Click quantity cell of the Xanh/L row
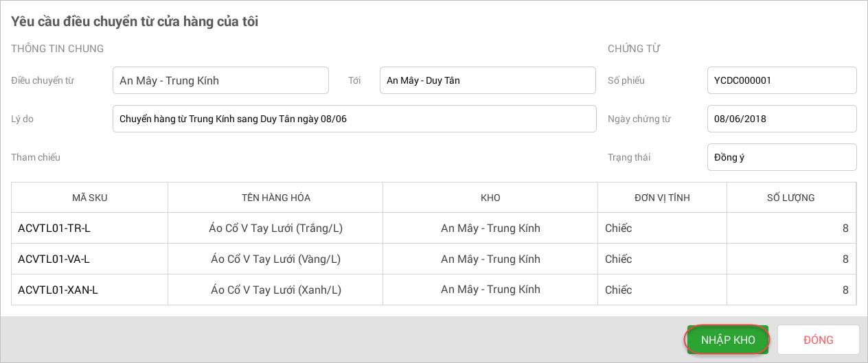 point(791,290)
